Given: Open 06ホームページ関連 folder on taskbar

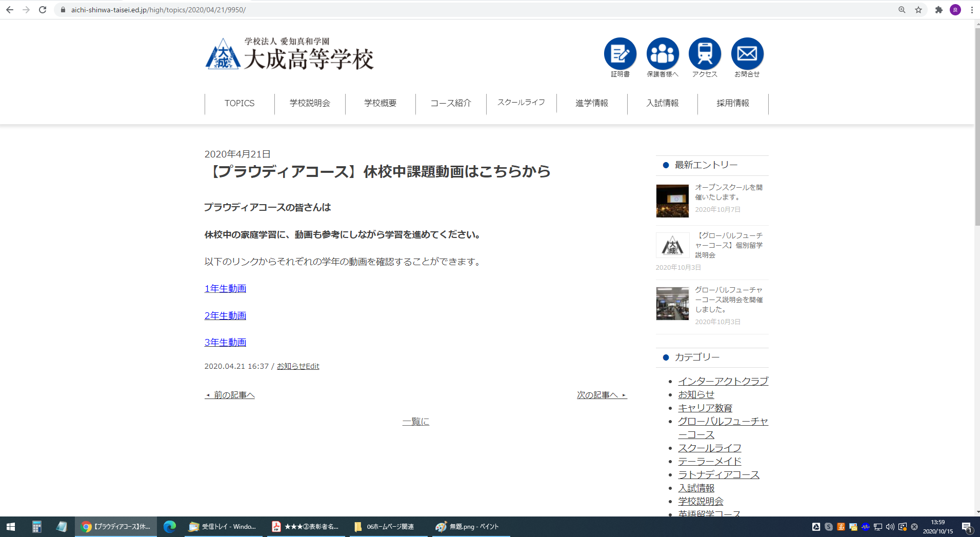Looking at the screenshot, I should click(389, 527).
